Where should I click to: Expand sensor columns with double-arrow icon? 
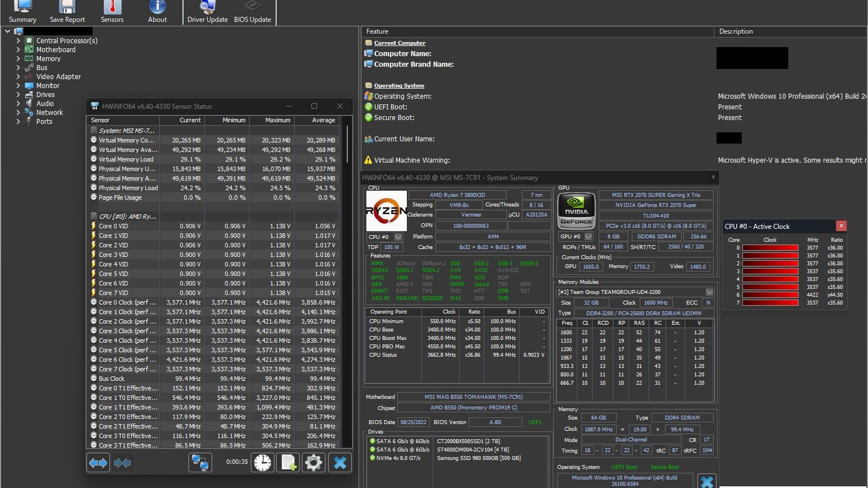tap(98, 463)
